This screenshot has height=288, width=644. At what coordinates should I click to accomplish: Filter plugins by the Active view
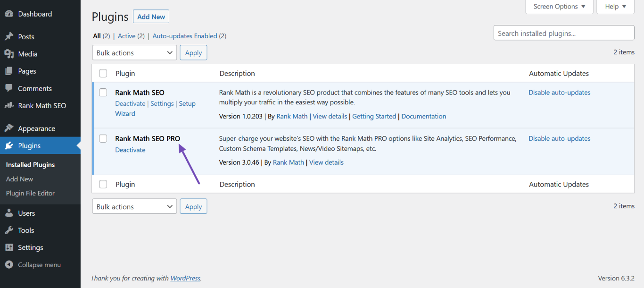126,36
